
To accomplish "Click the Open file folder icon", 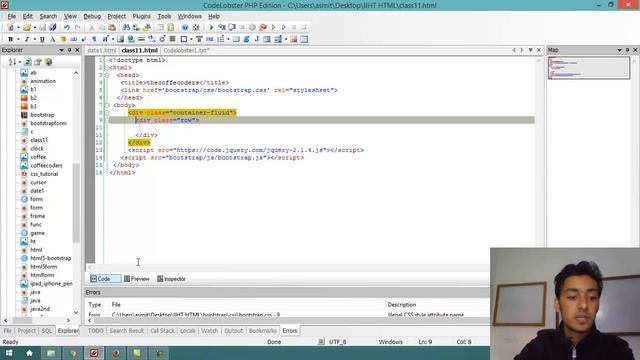I will [x=27, y=27].
